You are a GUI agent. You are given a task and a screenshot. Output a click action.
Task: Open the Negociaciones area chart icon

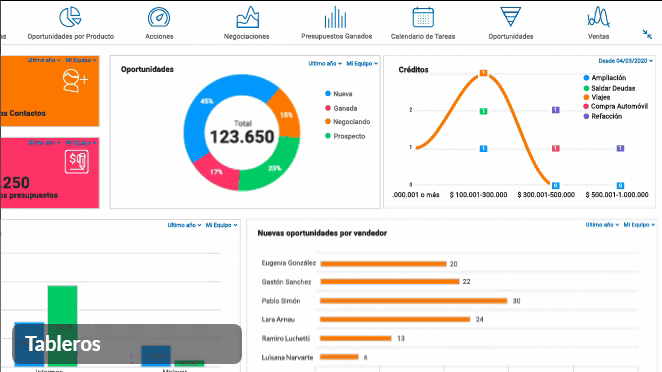[x=247, y=17]
